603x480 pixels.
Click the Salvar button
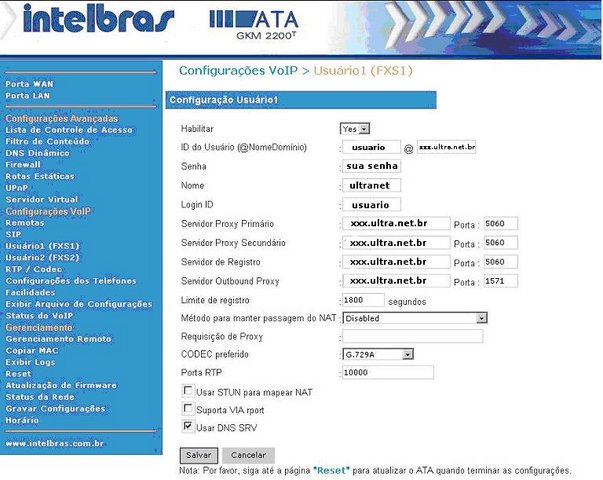coord(199,455)
